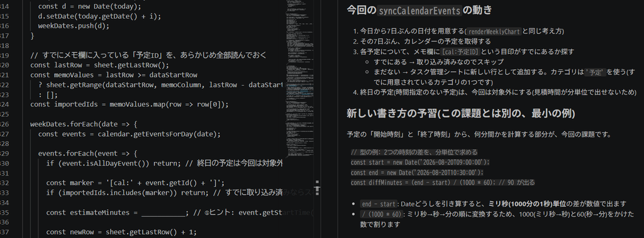This screenshot has width=644, height=238.
Task: Click the '予定' category inline code
Action: point(596,72)
